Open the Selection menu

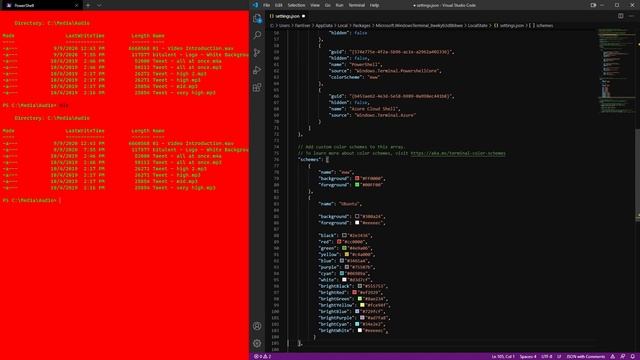[x=296, y=5]
